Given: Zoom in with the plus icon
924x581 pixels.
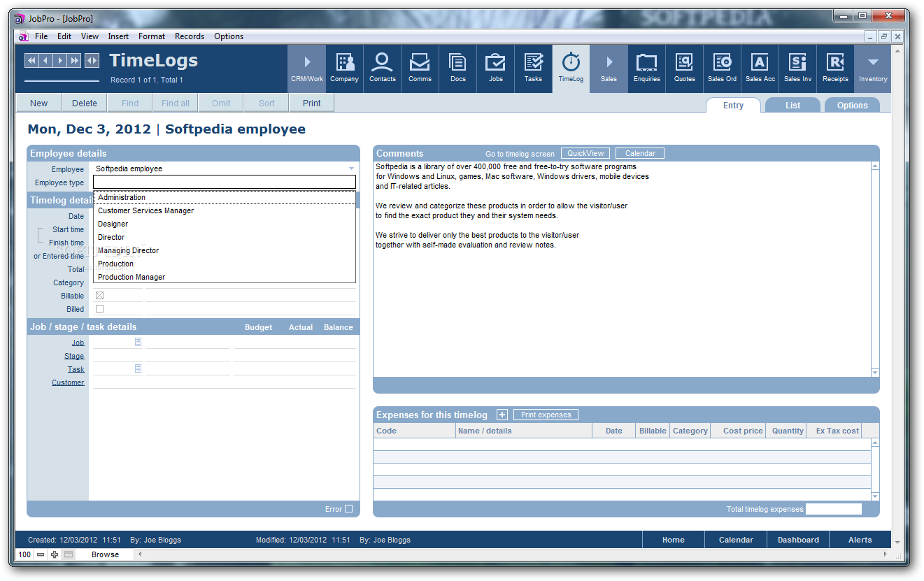Looking at the screenshot, I should pyautogui.click(x=55, y=554).
